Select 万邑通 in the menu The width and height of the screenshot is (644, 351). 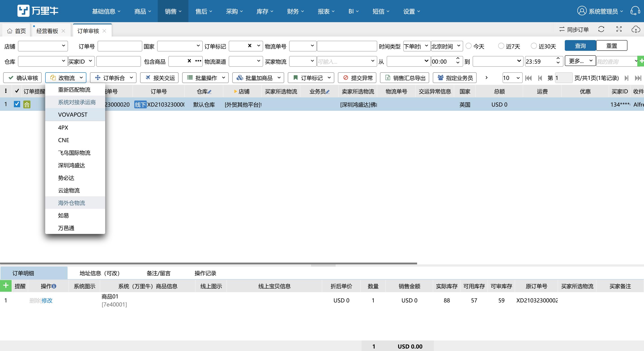click(x=75, y=228)
